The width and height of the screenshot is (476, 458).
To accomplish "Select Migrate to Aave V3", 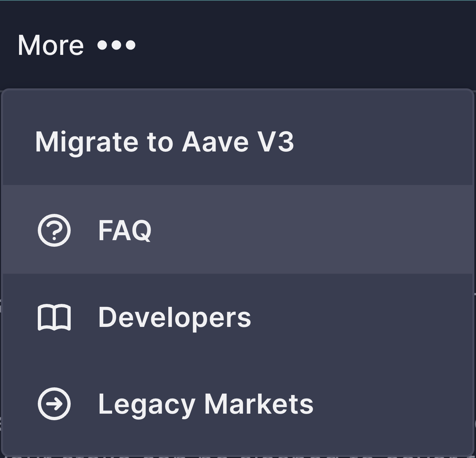I will point(164,142).
